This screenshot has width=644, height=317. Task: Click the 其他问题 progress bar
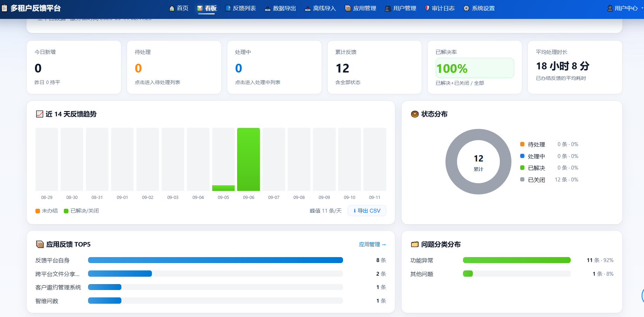coord(517,274)
